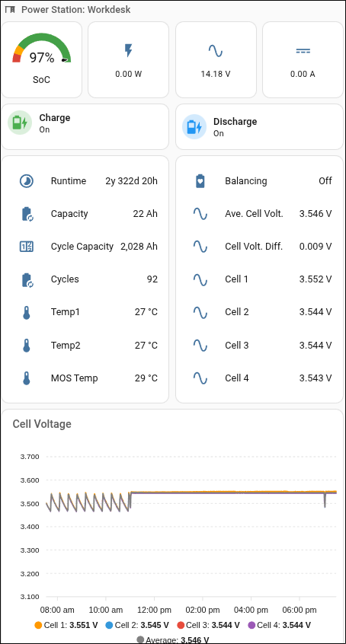Screen dimensions: 346x644
Task: Click the sine wave icon above 14.18 V
Action: pyautogui.click(x=216, y=51)
